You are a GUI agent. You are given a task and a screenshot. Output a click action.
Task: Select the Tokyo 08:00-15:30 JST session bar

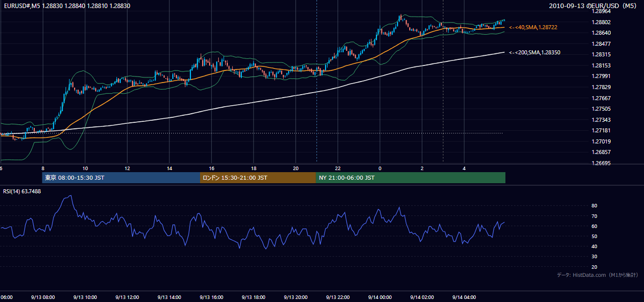tap(121, 178)
